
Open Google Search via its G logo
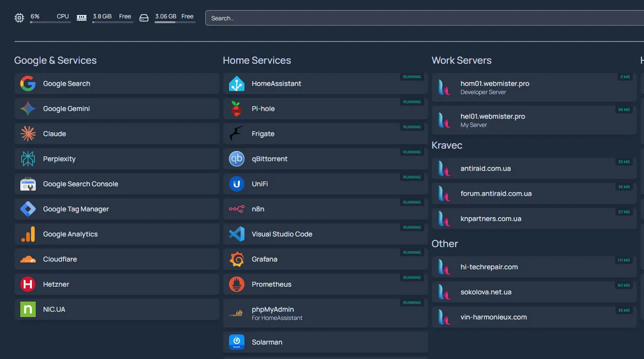[28, 83]
